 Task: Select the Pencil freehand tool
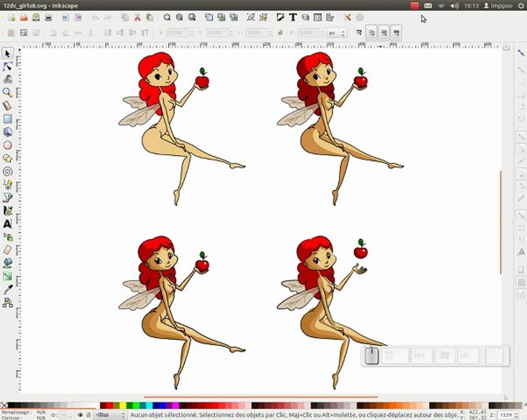[x=8, y=184]
